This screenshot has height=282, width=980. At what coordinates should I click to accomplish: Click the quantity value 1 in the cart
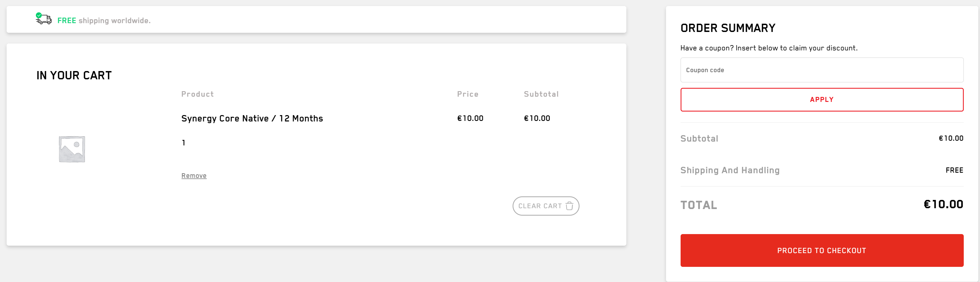[x=183, y=143]
